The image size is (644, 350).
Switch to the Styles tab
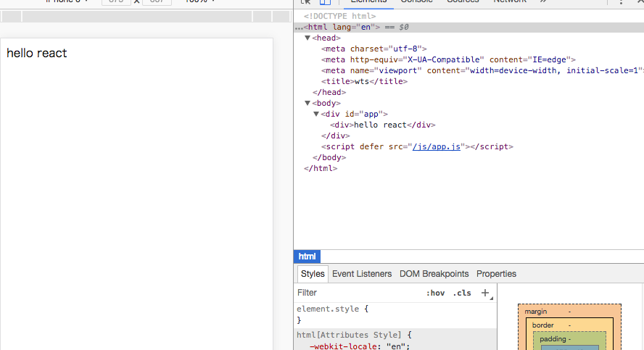point(313,274)
